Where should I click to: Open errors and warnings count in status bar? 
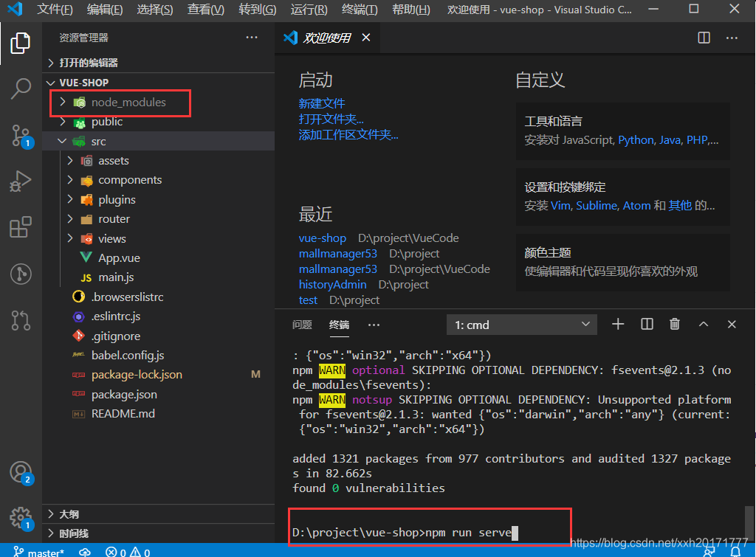(128, 552)
